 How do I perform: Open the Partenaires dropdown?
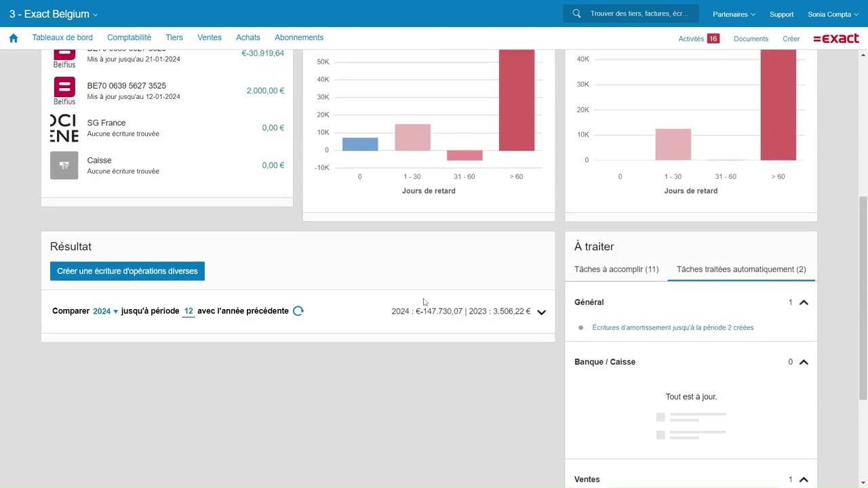click(x=734, y=14)
